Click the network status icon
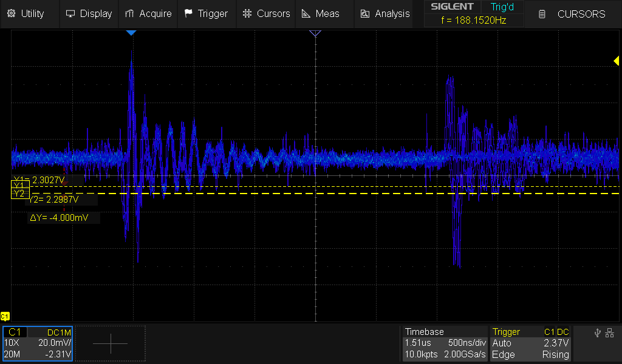 pos(610,332)
